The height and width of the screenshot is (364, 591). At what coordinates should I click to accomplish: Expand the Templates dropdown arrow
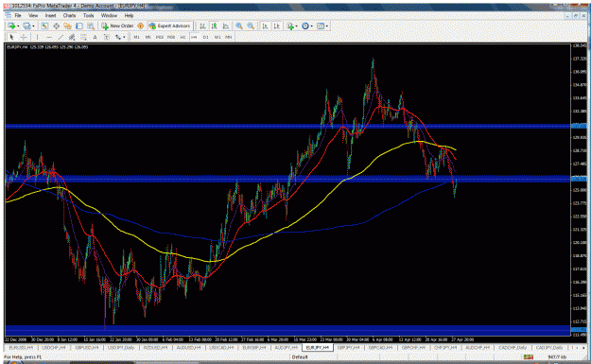coord(327,26)
